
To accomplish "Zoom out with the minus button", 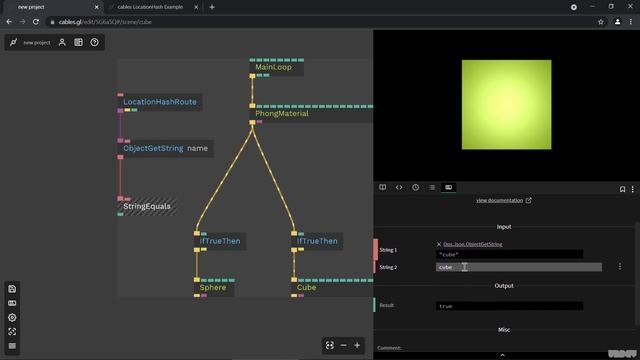I will tap(344, 345).
